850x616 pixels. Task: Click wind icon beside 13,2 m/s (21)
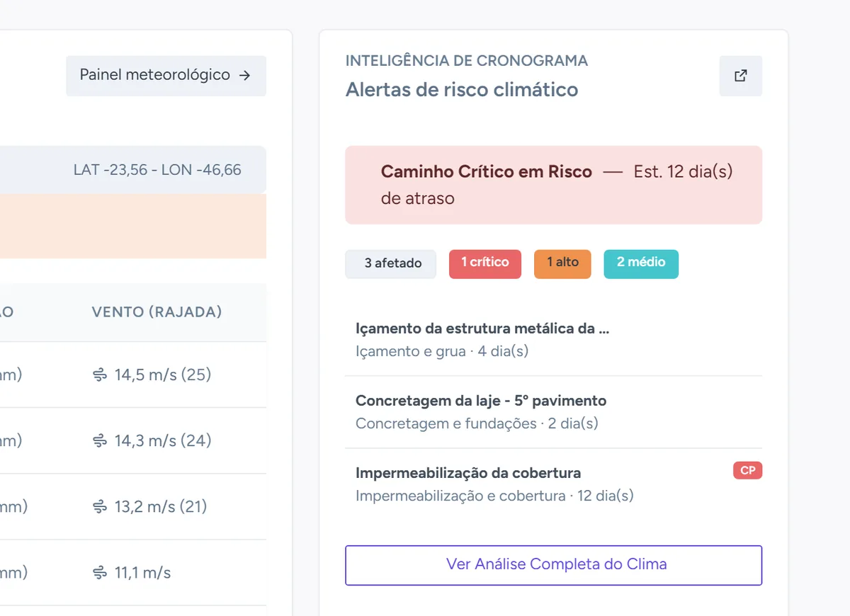[100, 507]
